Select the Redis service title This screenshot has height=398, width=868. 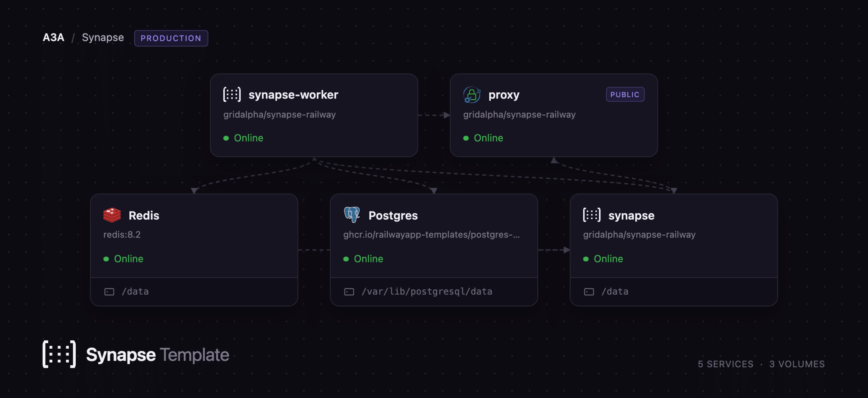[x=144, y=216]
